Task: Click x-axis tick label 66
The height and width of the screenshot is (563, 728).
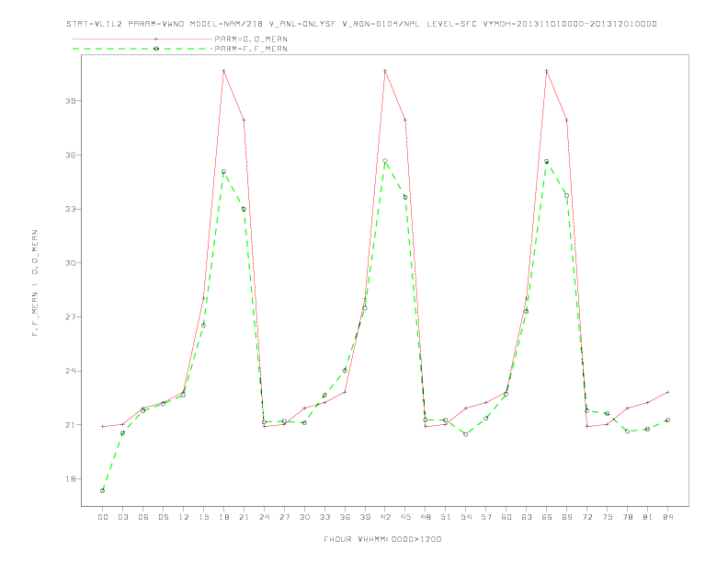Action: tap(547, 517)
